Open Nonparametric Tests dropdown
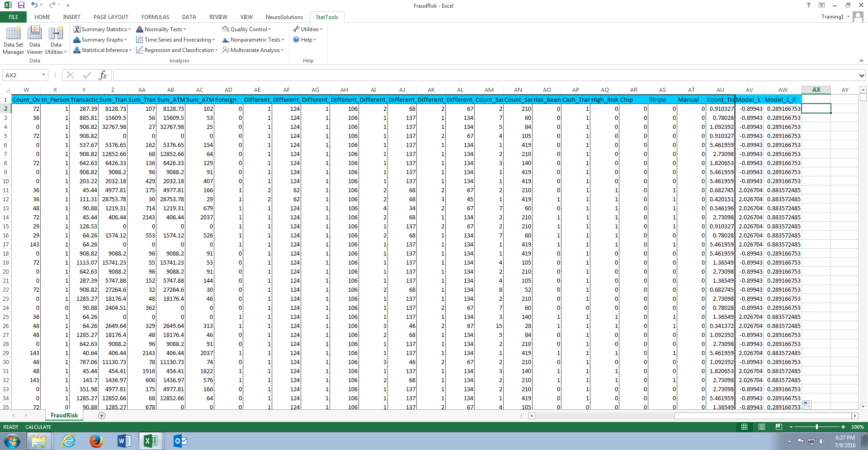The height and width of the screenshot is (450, 868). pyautogui.click(x=253, y=40)
